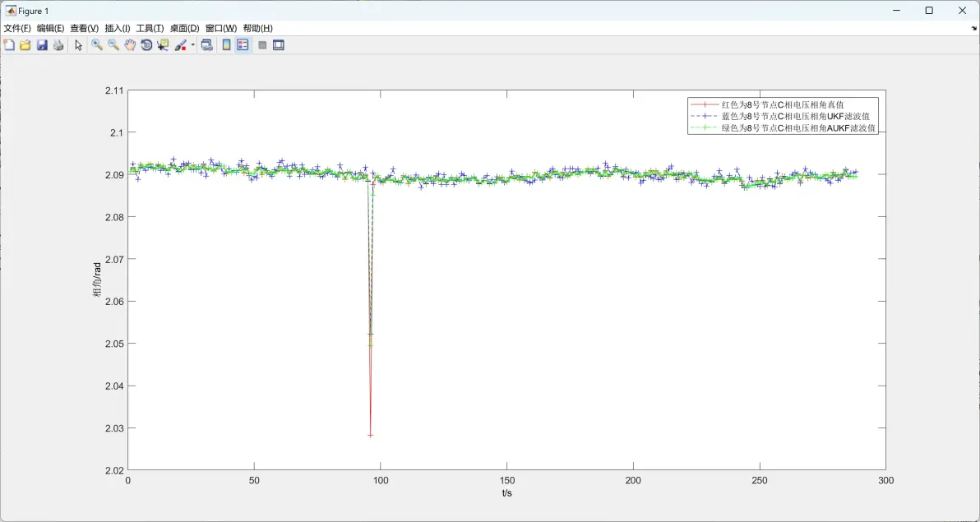Viewport: 980px width, 522px height.
Task: Activate the Pan hand tool
Action: click(x=129, y=45)
